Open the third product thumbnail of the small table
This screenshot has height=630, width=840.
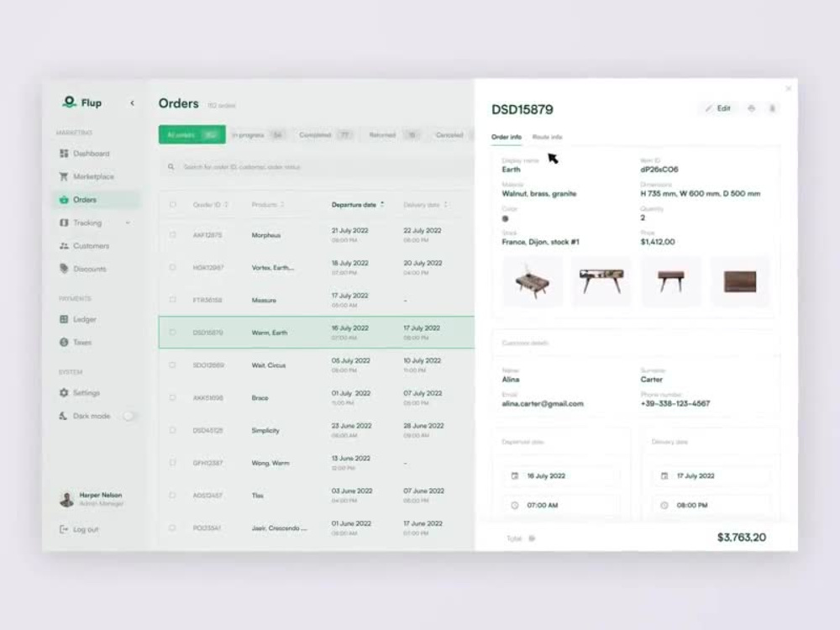point(670,281)
